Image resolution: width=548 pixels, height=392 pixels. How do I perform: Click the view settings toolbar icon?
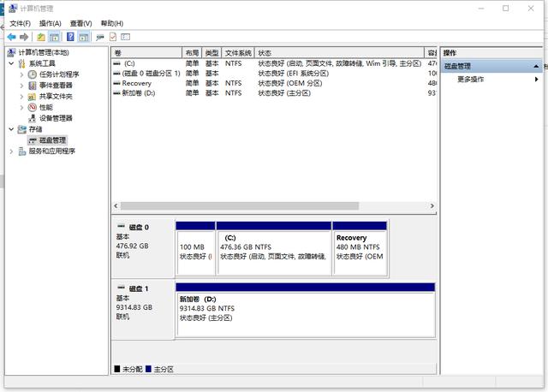tap(126, 37)
